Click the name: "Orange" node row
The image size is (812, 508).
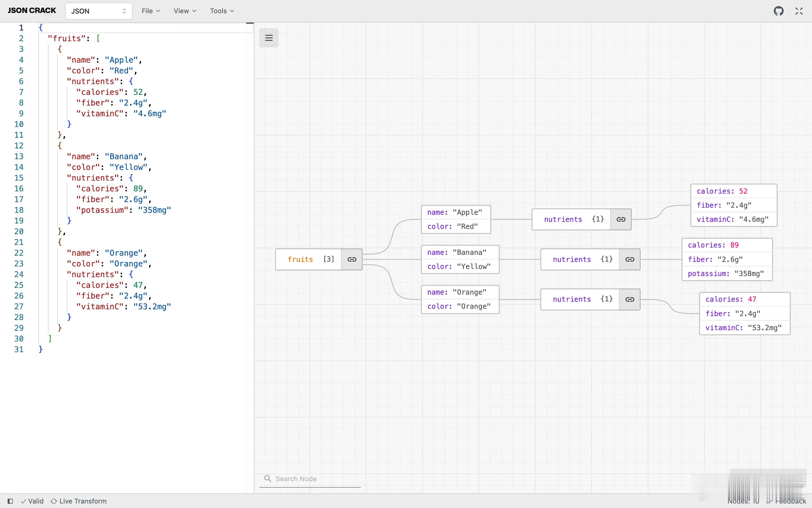click(460, 292)
